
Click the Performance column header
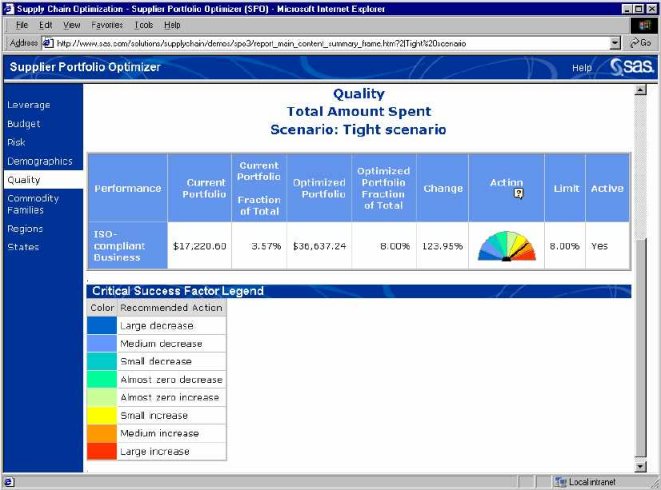coord(128,188)
